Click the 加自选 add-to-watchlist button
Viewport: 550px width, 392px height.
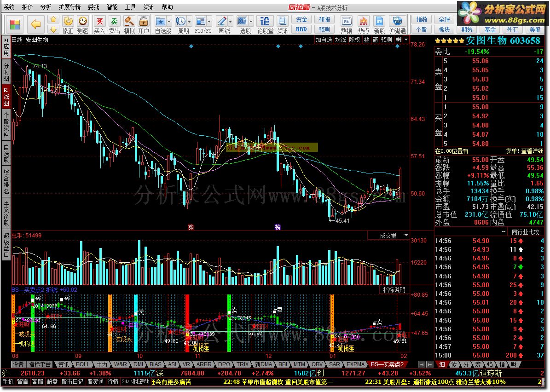point(324,40)
